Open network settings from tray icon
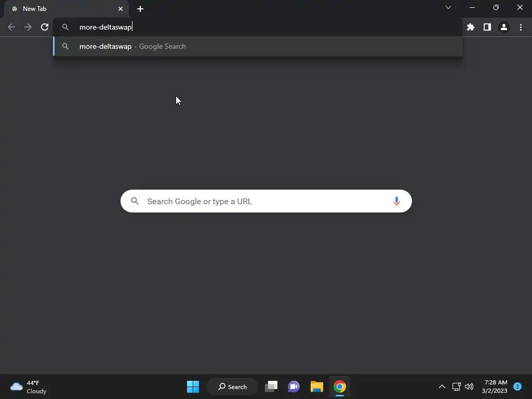 [456, 387]
